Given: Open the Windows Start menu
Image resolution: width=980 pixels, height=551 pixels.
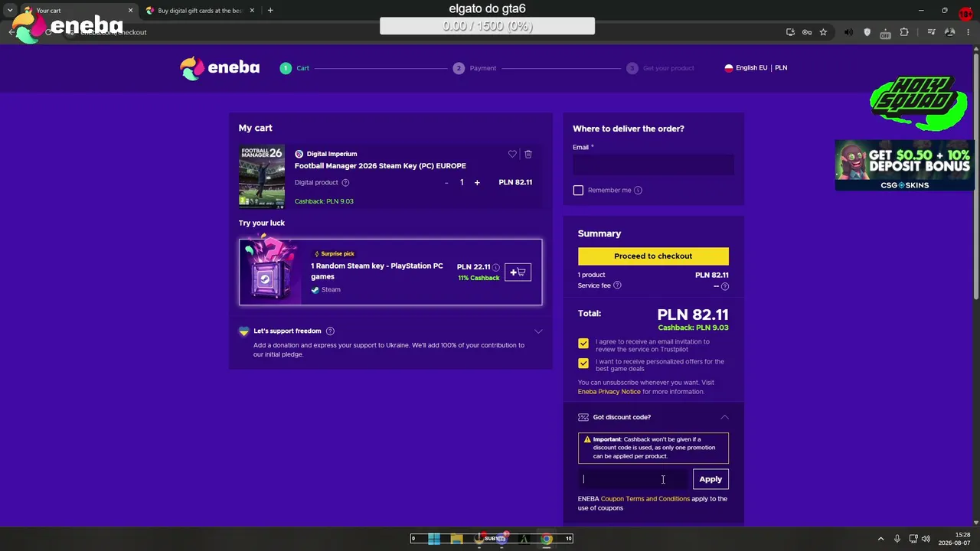Looking at the screenshot, I should click(x=434, y=539).
